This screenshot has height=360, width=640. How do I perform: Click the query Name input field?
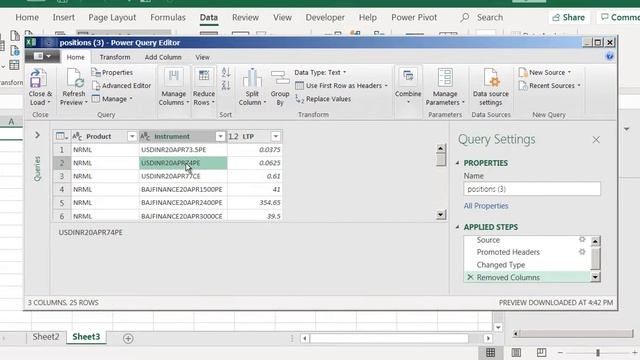(x=532, y=189)
